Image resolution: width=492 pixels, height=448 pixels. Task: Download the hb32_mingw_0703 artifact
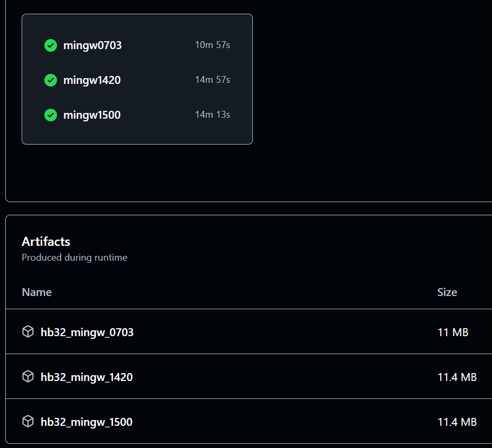tap(87, 332)
